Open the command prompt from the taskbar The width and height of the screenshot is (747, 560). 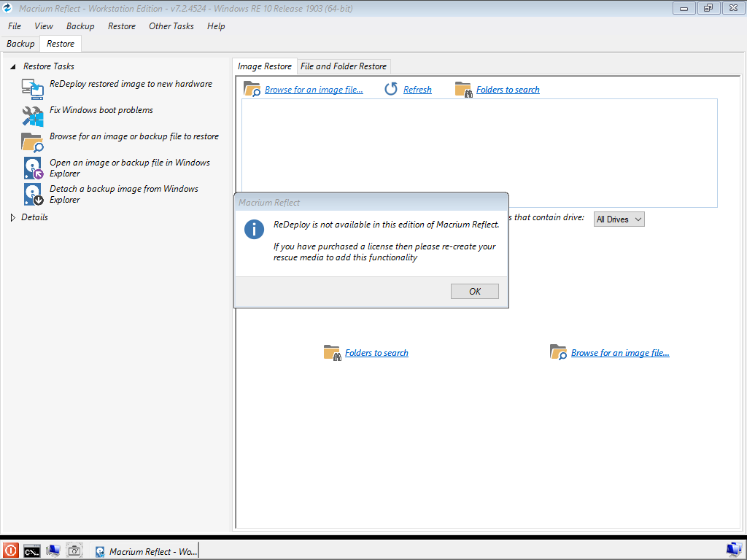click(x=32, y=551)
